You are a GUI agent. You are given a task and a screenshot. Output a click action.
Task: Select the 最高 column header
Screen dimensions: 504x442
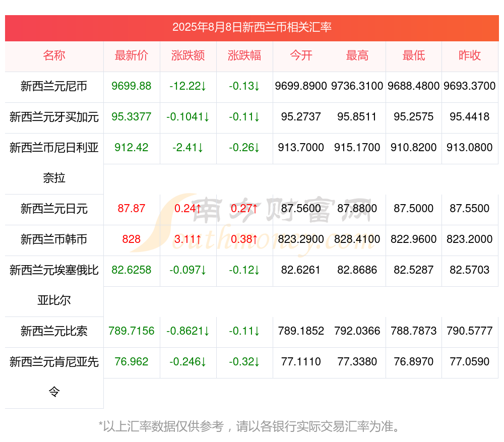coord(357,55)
